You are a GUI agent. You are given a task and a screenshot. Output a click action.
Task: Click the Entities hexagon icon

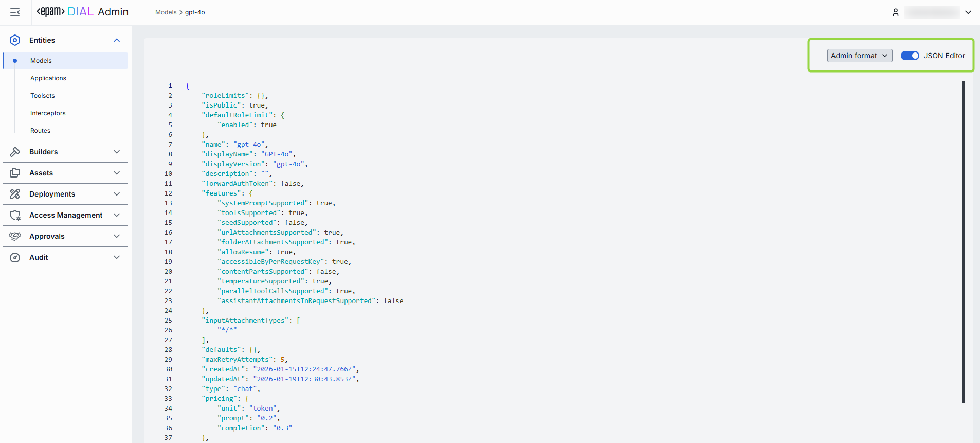pyautogui.click(x=15, y=40)
